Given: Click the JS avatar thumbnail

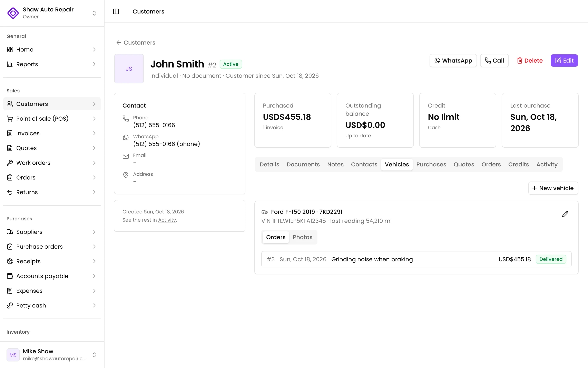Looking at the screenshot, I should [129, 69].
